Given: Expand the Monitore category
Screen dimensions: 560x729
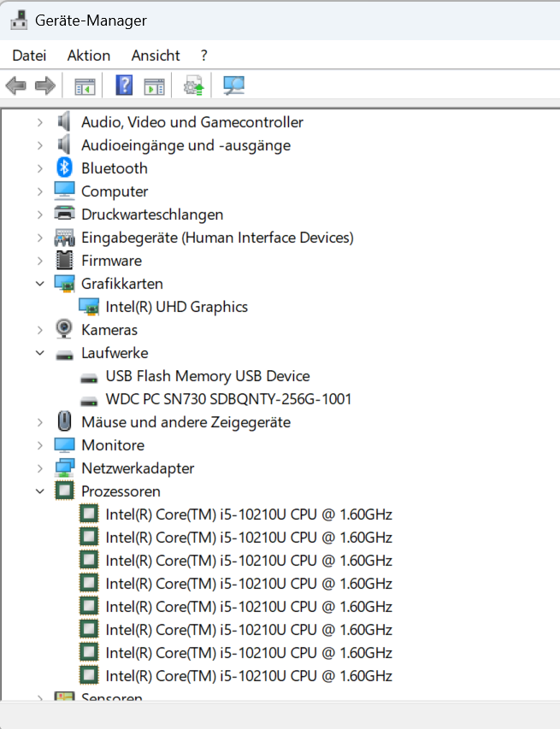Looking at the screenshot, I should [40, 445].
